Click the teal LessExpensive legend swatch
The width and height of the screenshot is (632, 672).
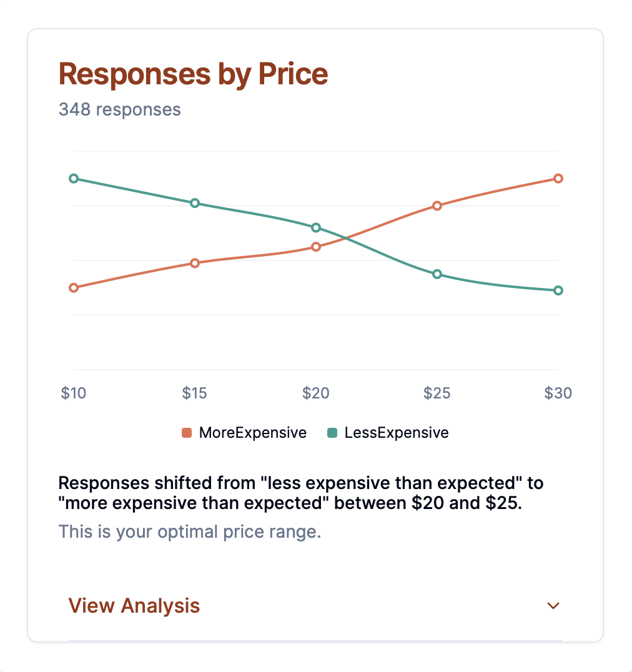(332, 433)
